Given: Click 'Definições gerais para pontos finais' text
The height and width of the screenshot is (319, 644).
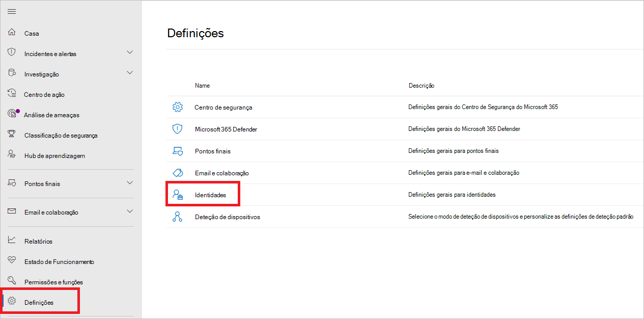Looking at the screenshot, I should (x=454, y=151).
